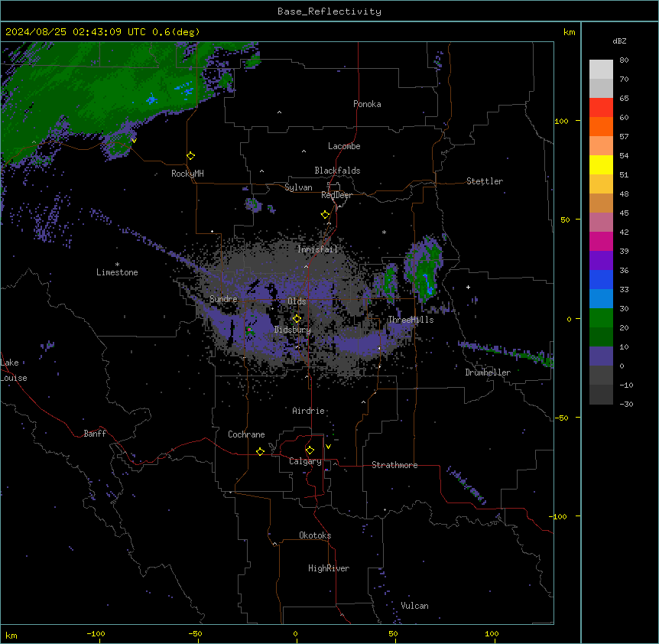Click the Cochrane label
Image resolution: width=659 pixels, height=644 pixels.
[246, 434]
